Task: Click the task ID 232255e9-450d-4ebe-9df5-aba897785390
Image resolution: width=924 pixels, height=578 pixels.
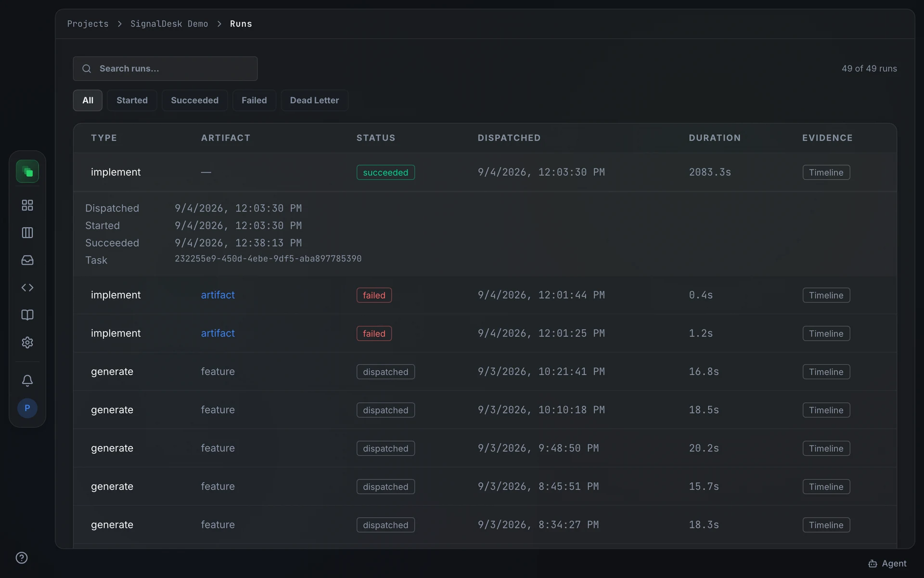Action: click(x=268, y=259)
